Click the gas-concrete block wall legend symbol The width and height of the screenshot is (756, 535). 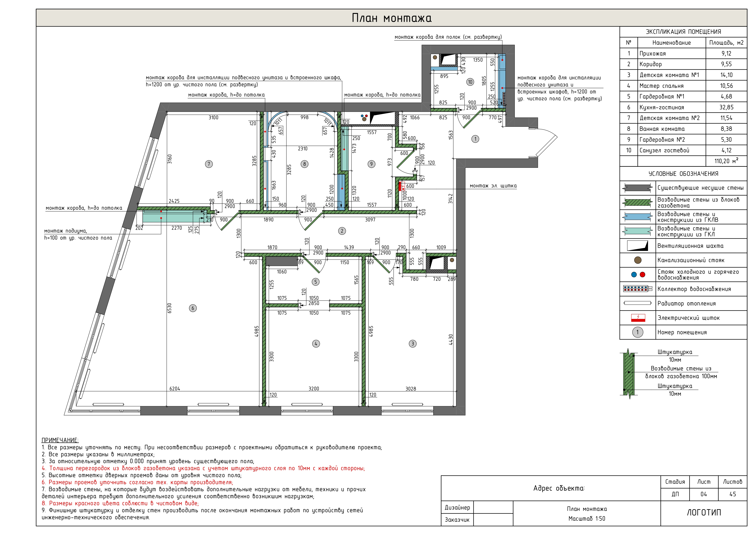click(x=637, y=202)
